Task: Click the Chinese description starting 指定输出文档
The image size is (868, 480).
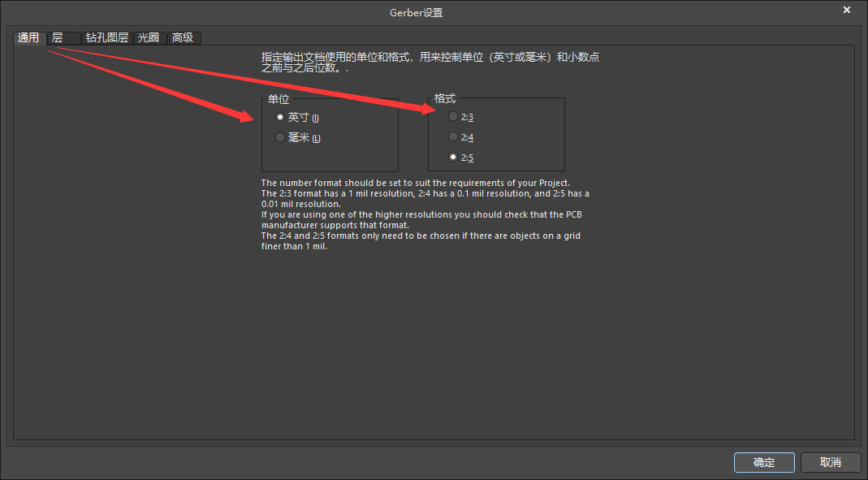Action: (430, 63)
